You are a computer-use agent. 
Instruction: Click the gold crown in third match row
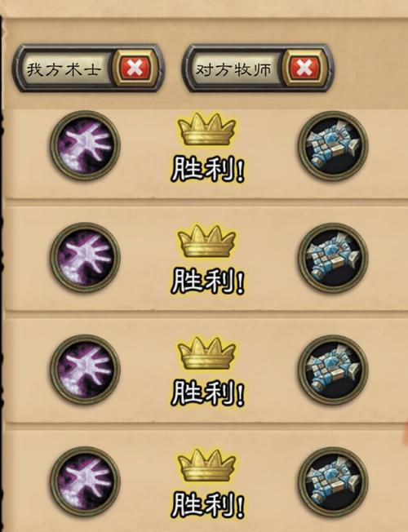[x=206, y=353]
